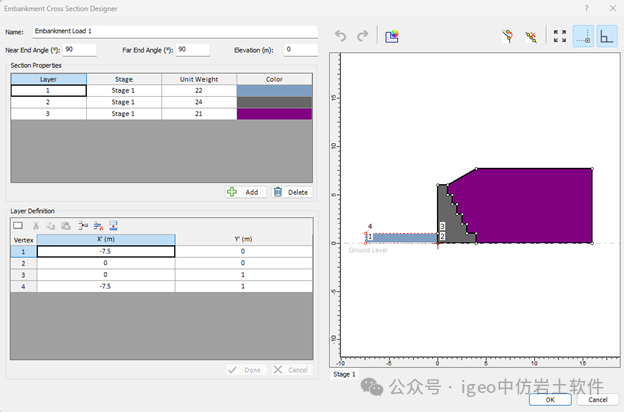The image size is (624, 412).
Task: Select the Unit Weight column header
Action: pyautogui.click(x=199, y=79)
